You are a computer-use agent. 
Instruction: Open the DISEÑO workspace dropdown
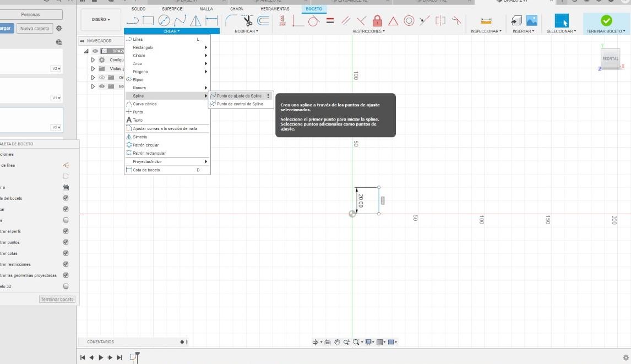(x=101, y=20)
